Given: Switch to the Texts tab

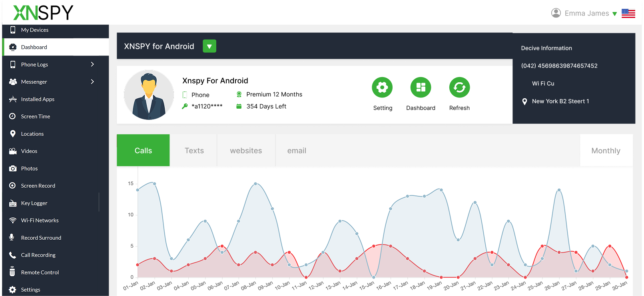Looking at the screenshot, I should (x=194, y=151).
